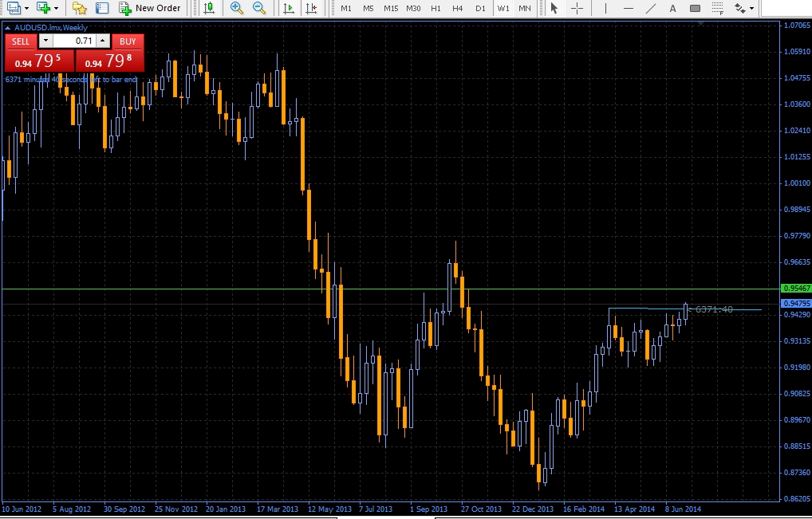Viewport: 812px width, 519px height.
Task: Open the Market Watch favorites icon
Action: 79,8
